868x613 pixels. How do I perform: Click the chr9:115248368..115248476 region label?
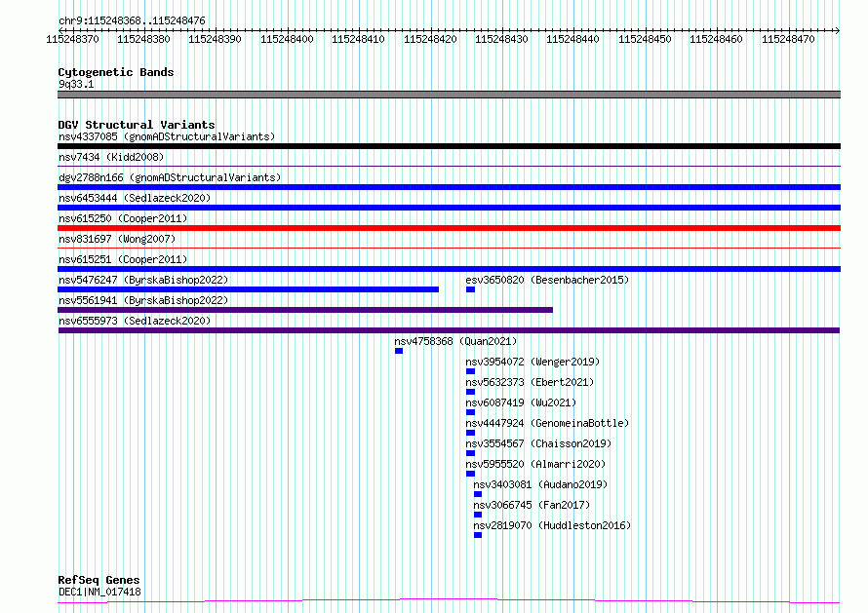point(132,20)
